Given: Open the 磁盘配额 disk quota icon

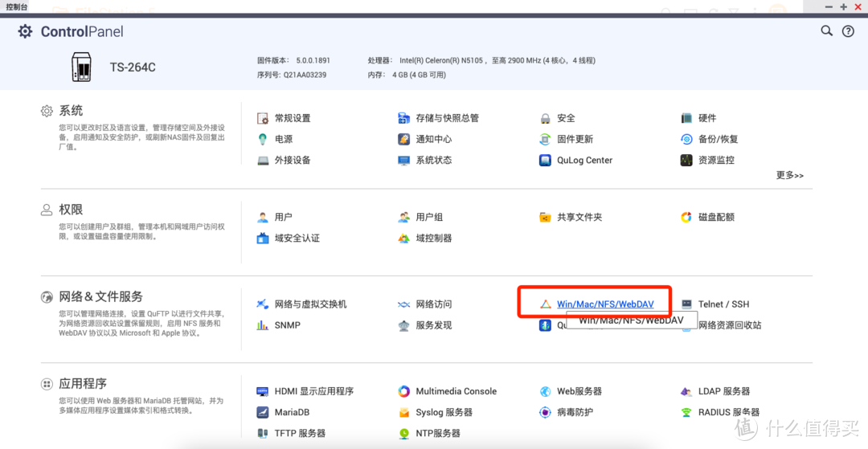Looking at the screenshot, I should [x=686, y=218].
